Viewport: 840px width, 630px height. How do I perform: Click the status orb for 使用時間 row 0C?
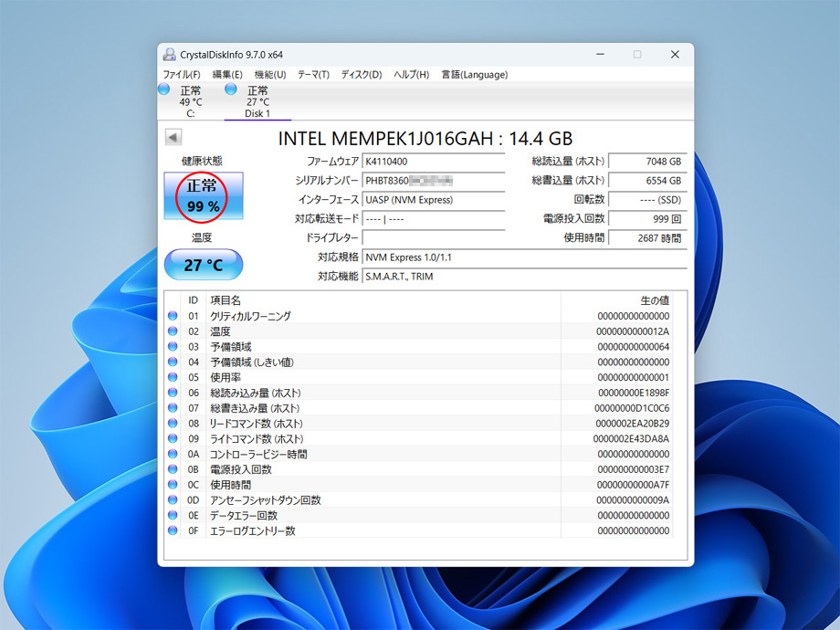[x=173, y=484]
